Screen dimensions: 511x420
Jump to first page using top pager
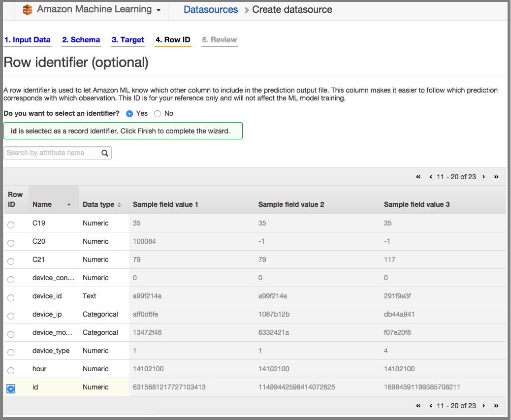[x=418, y=177]
